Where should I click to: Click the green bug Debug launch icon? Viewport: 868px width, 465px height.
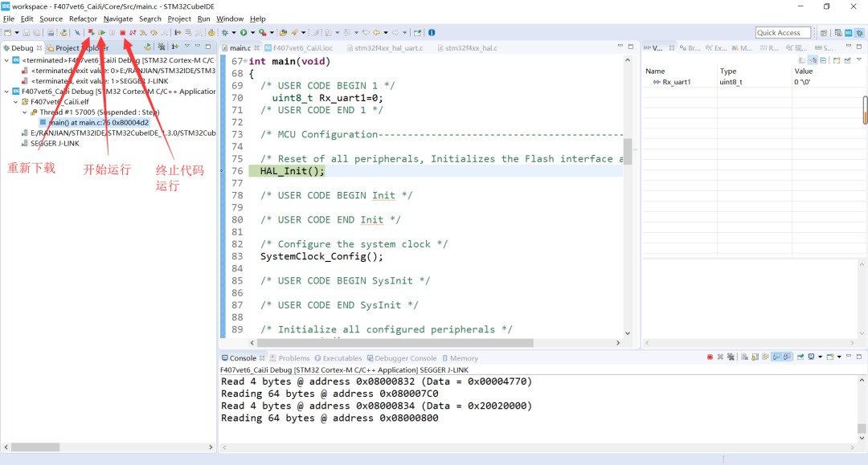pos(225,33)
